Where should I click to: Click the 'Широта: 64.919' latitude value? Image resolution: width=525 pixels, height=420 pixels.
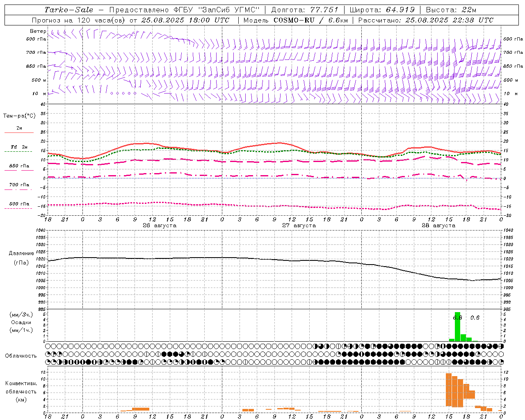click(382, 10)
